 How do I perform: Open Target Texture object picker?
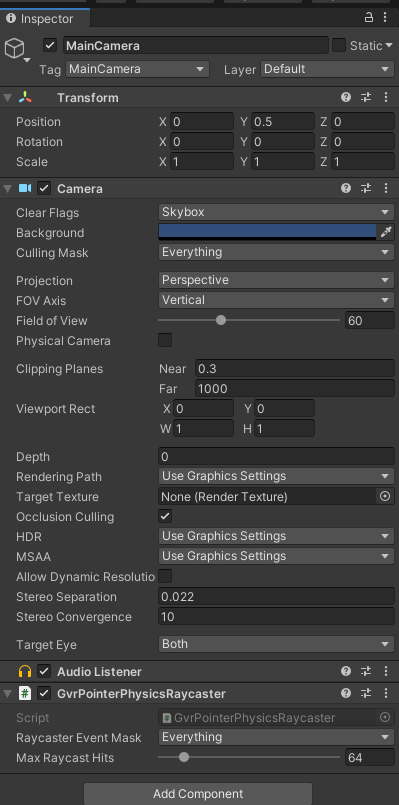(x=385, y=496)
